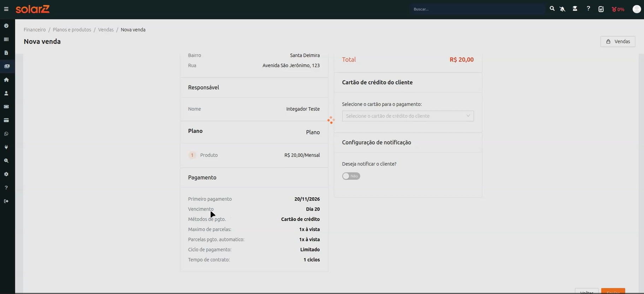The image size is (644, 294).
Task: Expand card selector via chevron arrow
Action: (x=468, y=116)
